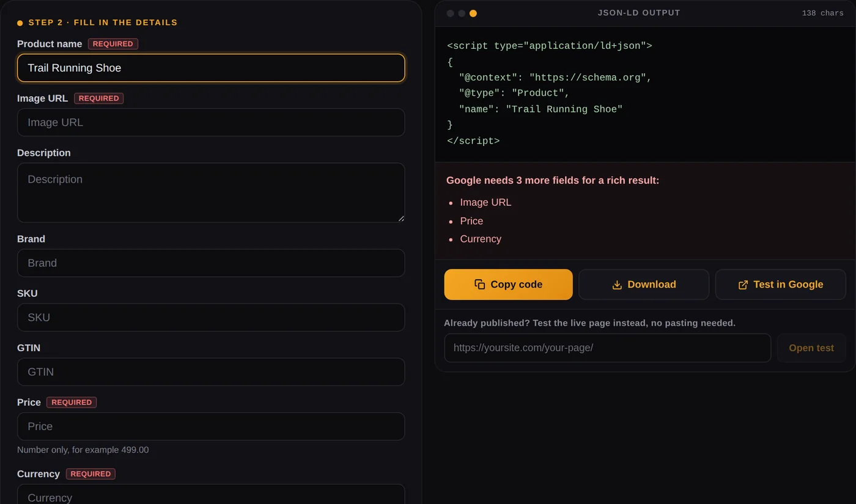Click the Price input field

pos(211,426)
